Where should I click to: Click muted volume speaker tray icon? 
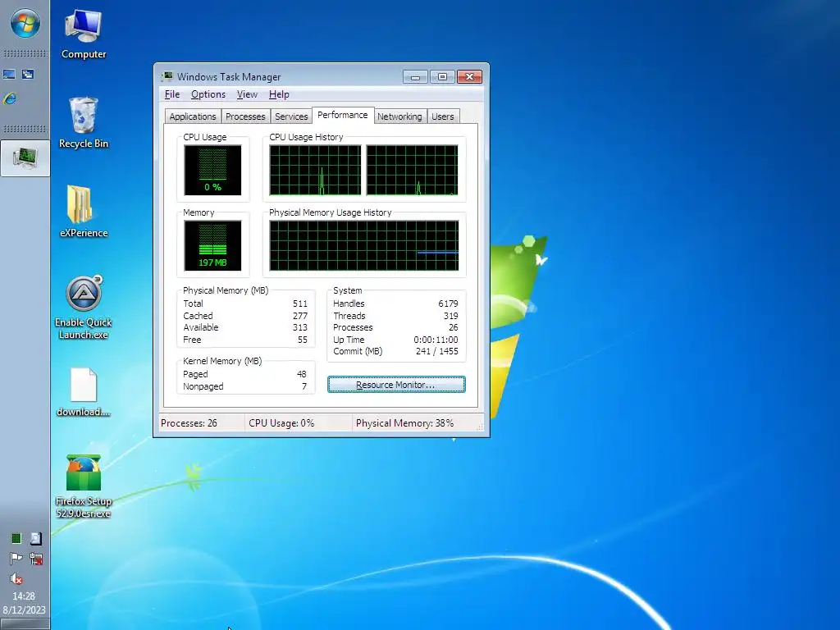(x=16, y=578)
